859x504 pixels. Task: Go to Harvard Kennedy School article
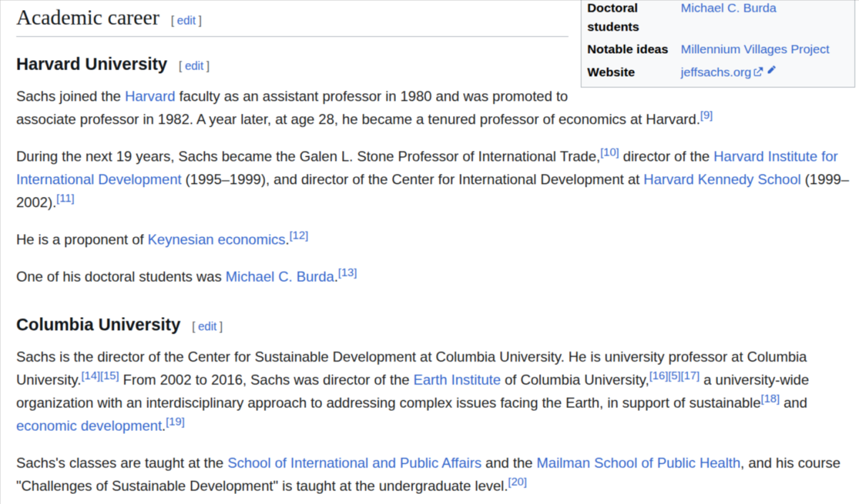coord(722,179)
